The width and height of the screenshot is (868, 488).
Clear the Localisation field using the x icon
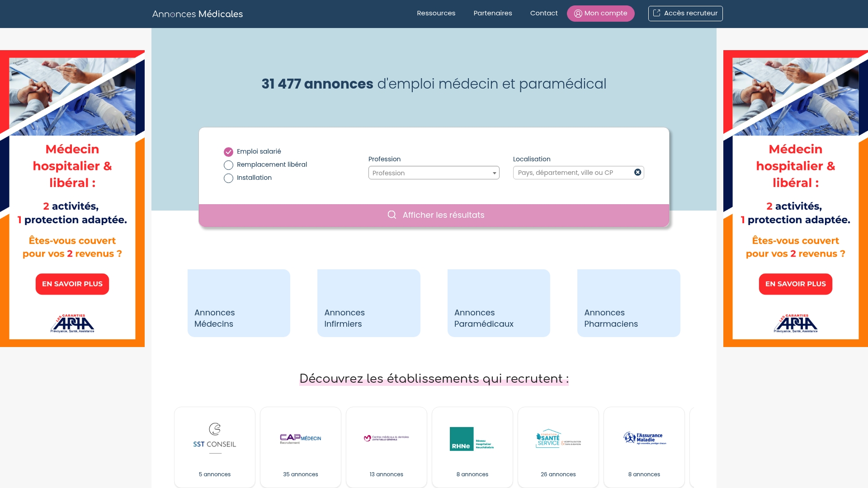tap(637, 172)
